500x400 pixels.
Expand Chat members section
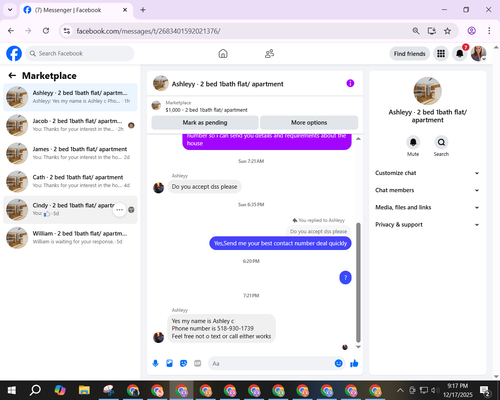[x=427, y=190]
